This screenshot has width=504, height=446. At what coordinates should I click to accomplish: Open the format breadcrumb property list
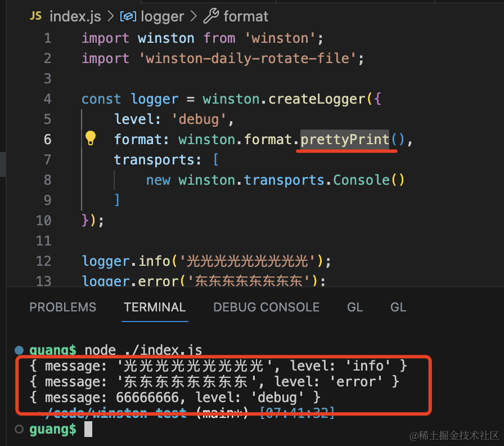[x=246, y=17]
